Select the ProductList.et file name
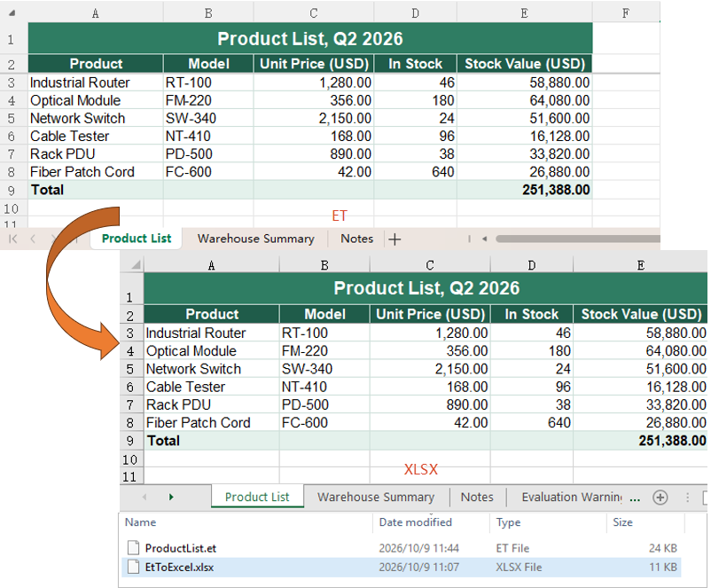The height and width of the screenshot is (588, 711). click(x=181, y=548)
